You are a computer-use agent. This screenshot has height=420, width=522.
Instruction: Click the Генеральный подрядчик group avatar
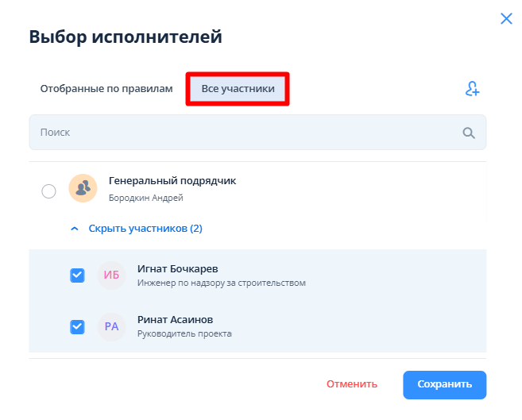point(83,188)
